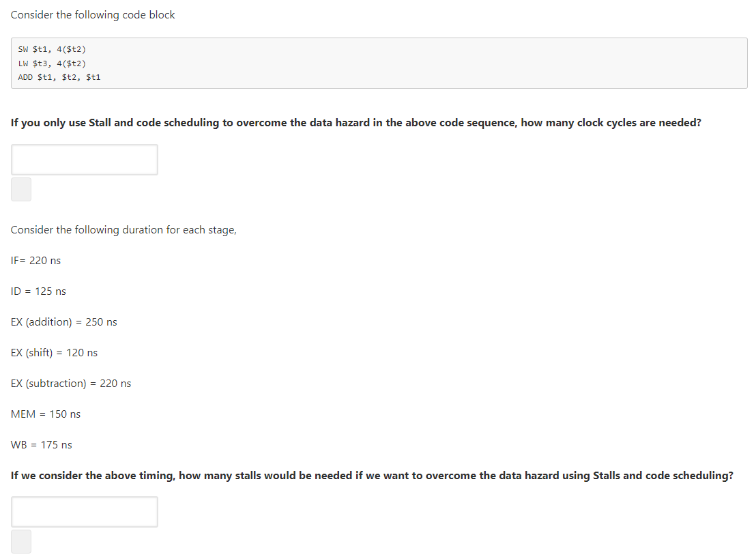Viewport: 756px width, 559px height.
Task: Select the 'IF= 220 ns' line
Action: (x=35, y=261)
